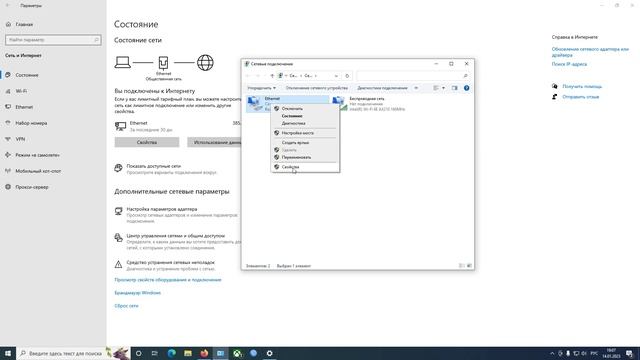Click the Свойства button under Ethernet
The height and width of the screenshot is (360, 640).
(x=147, y=142)
